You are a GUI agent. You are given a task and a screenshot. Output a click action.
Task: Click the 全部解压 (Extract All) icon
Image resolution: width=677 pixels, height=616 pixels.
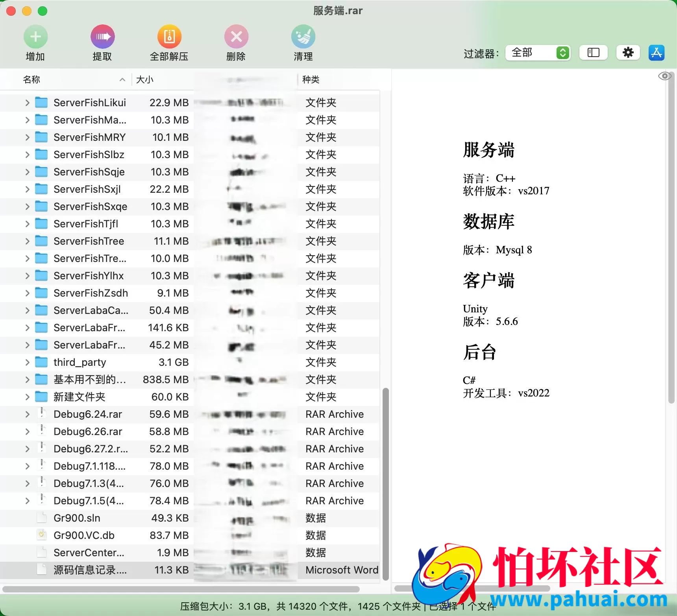[x=169, y=37]
